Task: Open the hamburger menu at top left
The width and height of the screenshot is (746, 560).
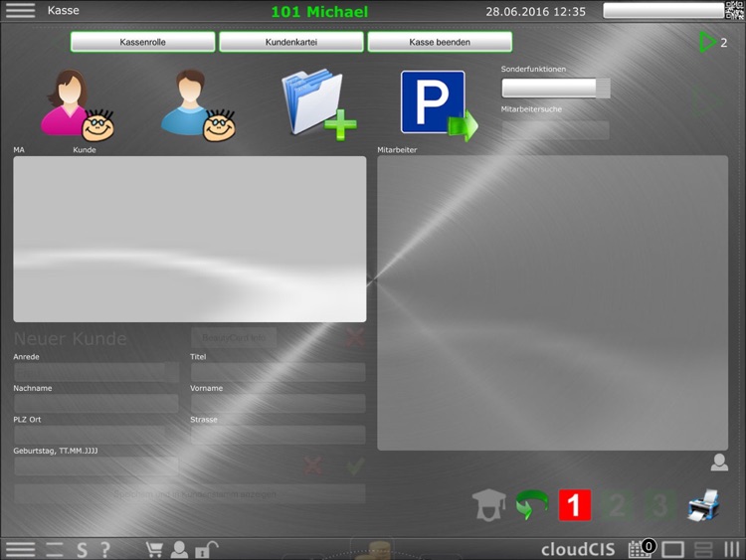Action: pos(20,11)
